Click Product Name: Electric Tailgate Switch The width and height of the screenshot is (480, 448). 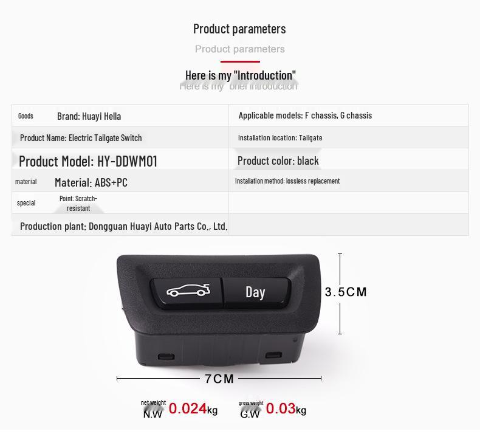tap(81, 138)
